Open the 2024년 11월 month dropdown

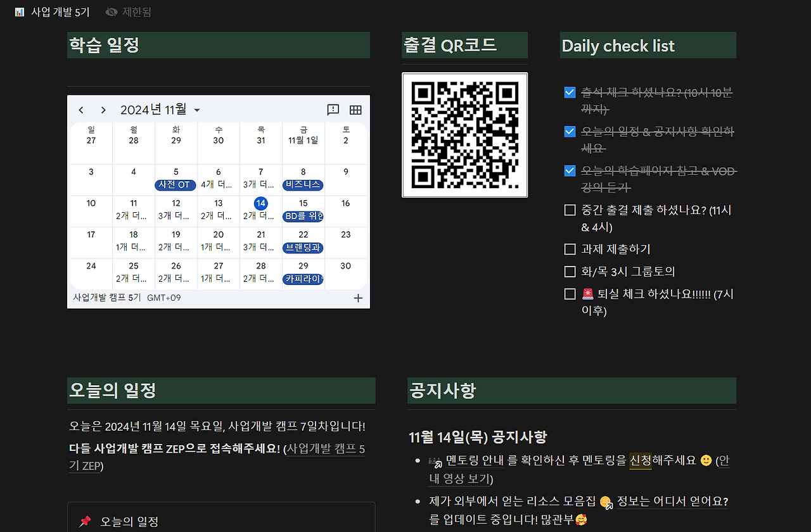[x=160, y=110]
